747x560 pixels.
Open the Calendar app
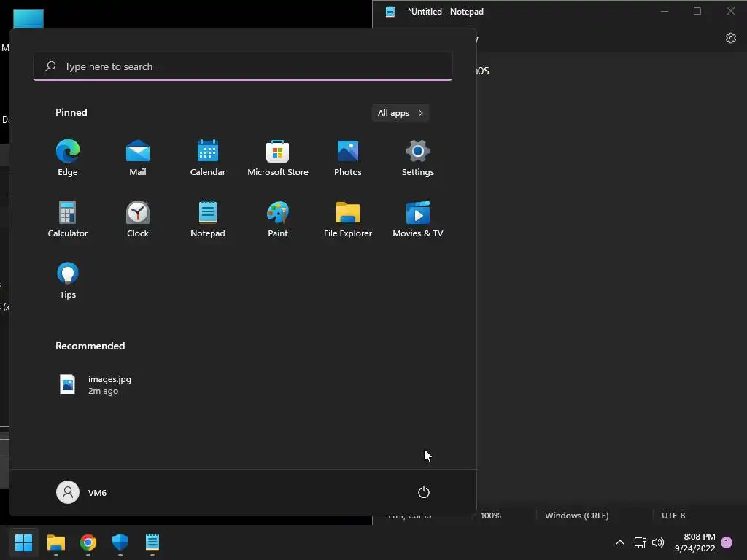click(208, 158)
